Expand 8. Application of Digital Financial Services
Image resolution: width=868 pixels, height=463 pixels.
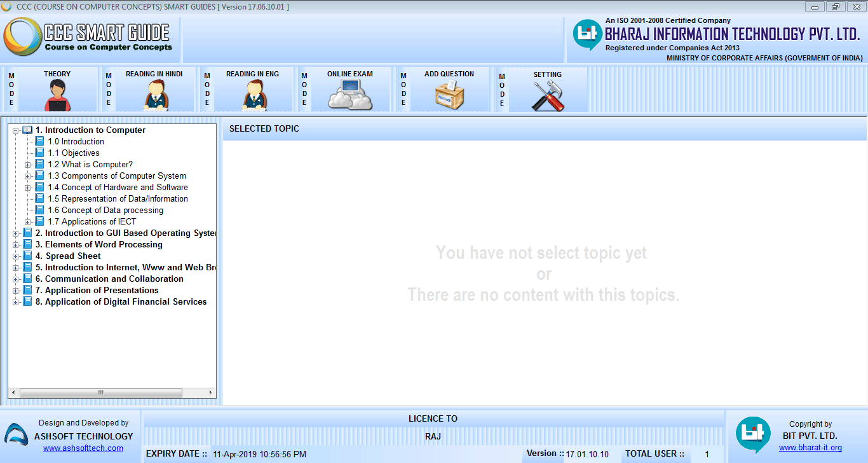click(x=16, y=302)
